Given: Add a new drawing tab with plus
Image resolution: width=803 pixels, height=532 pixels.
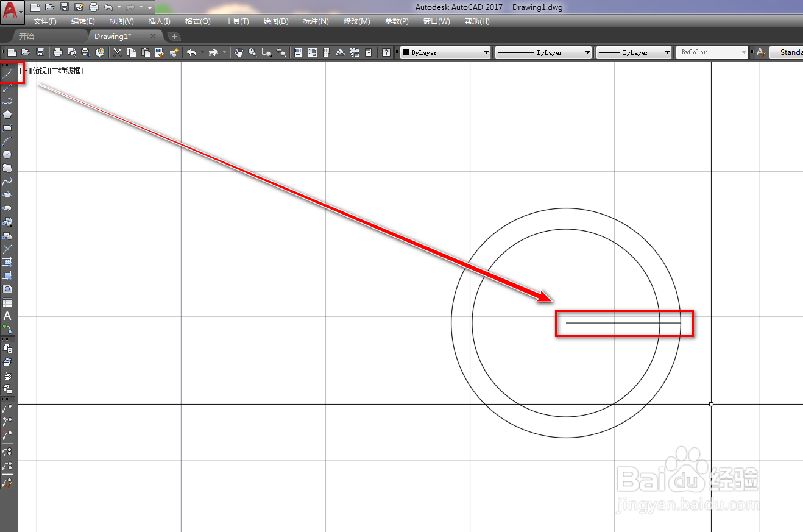Looking at the screenshot, I should [174, 37].
